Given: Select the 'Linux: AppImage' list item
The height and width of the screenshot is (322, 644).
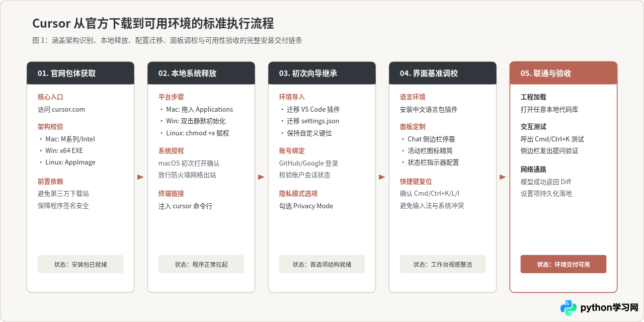Looking at the screenshot, I should (x=66, y=162).
